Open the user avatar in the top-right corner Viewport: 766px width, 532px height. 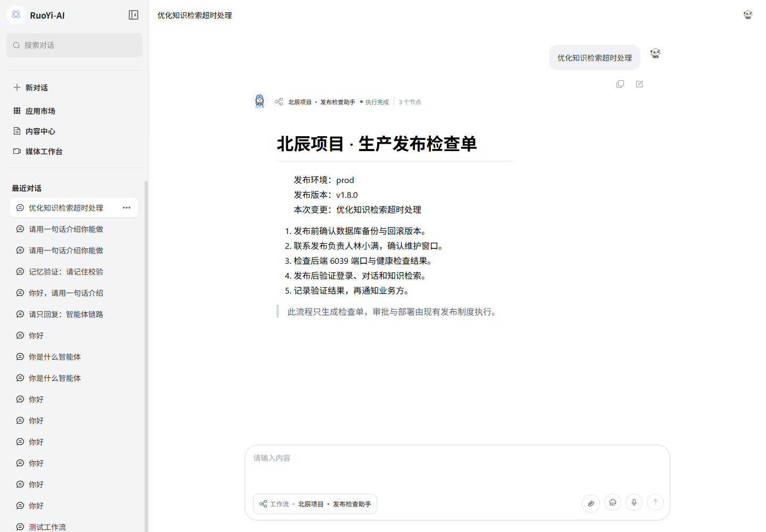click(748, 15)
